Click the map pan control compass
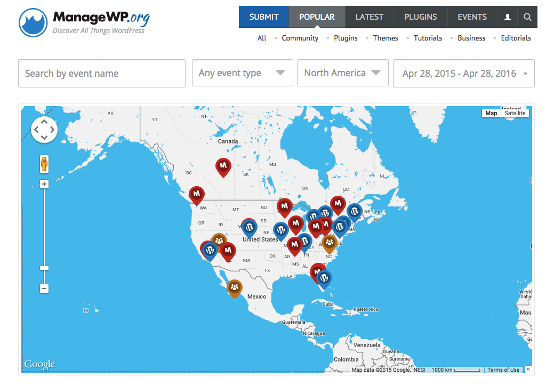 (44, 130)
